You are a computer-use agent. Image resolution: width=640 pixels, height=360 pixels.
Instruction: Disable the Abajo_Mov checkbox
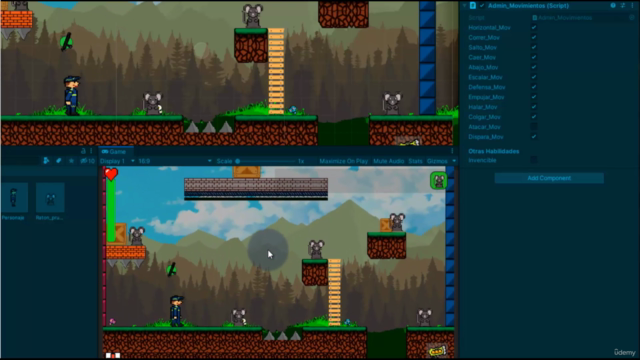[534, 67]
